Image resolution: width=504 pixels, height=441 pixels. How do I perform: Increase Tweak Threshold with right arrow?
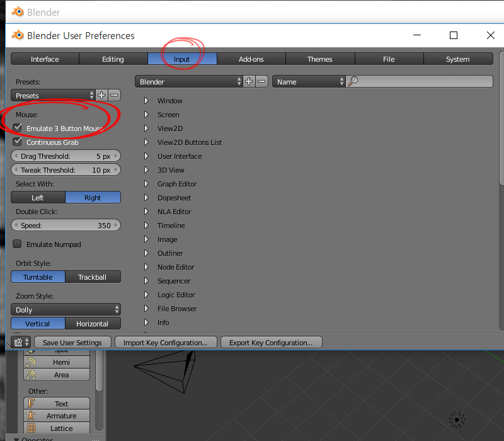[x=116, y=169]
